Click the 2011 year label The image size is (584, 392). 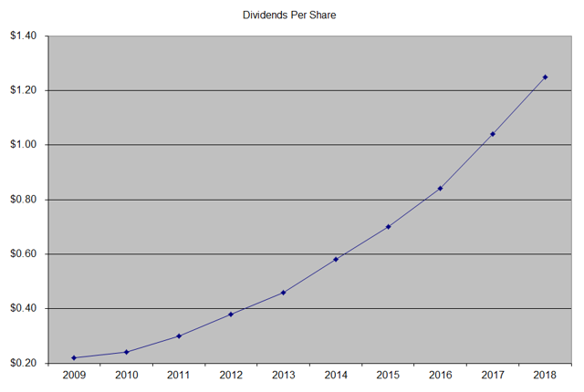click(179, 375)
